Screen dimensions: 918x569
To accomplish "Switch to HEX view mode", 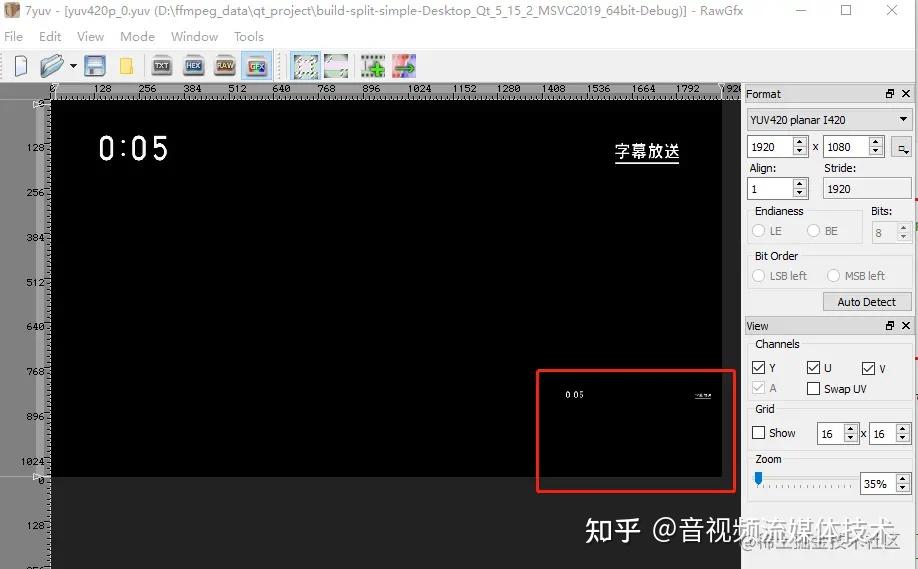I will coord(193,66).
